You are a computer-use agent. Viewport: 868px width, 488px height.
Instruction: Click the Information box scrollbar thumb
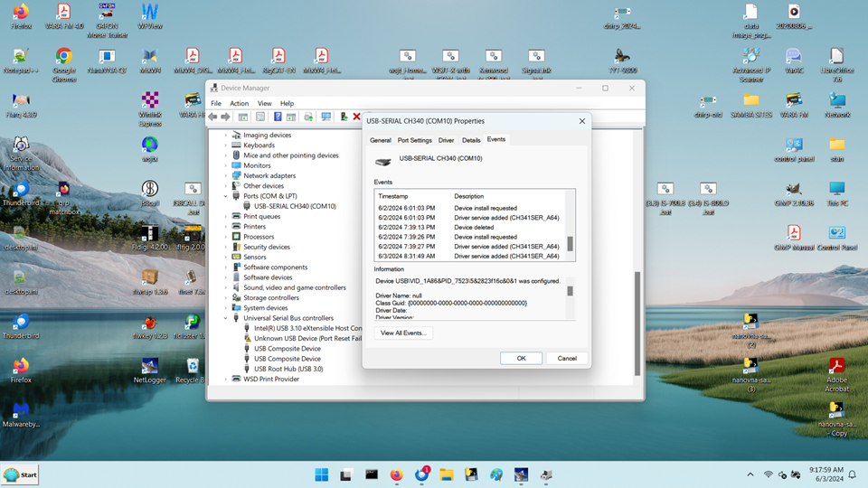point(571,290)
